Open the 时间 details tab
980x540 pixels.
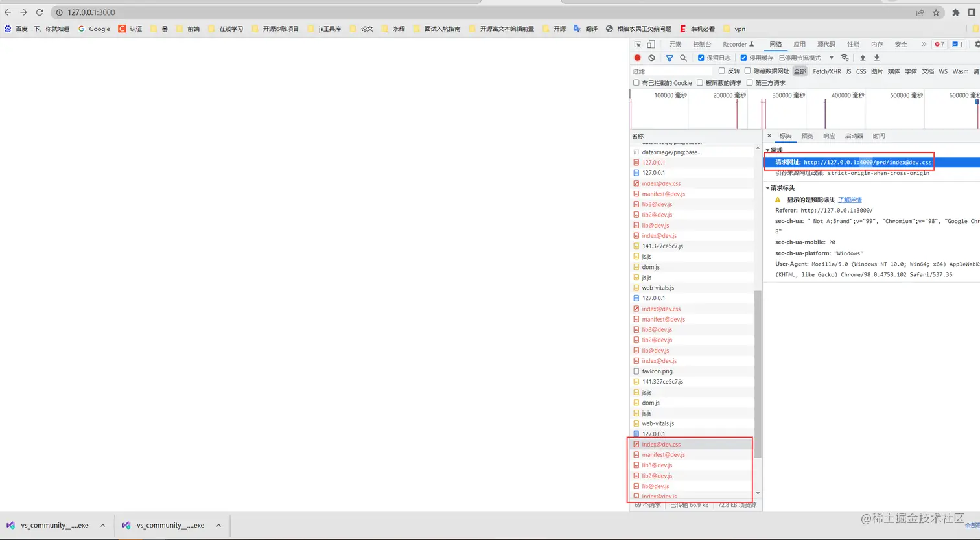(x=879, y=135)
